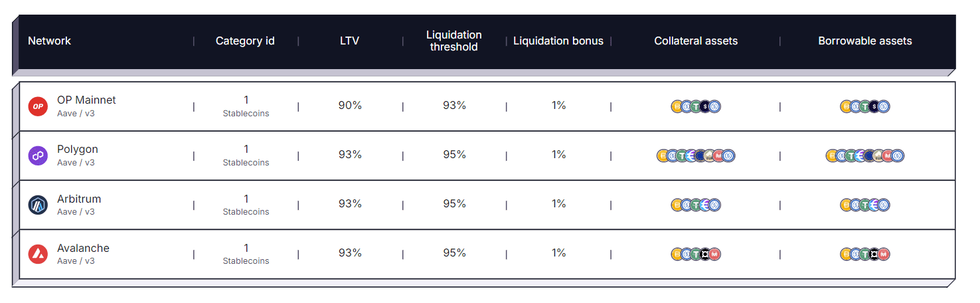980x303 pixels.
Task: Sort by the LTV column header
Action: click(x=349, y=41)
